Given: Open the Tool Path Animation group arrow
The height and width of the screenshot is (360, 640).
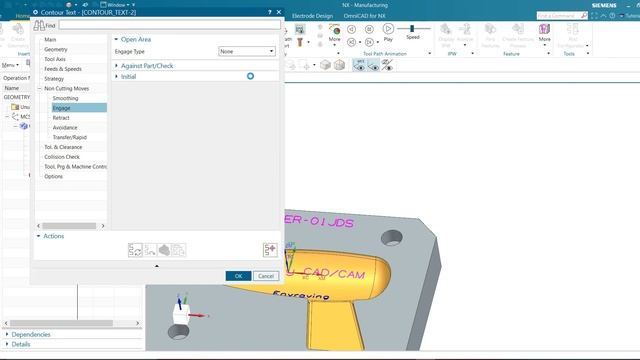Looking at the screenshot, I should (x=429, y=53).
